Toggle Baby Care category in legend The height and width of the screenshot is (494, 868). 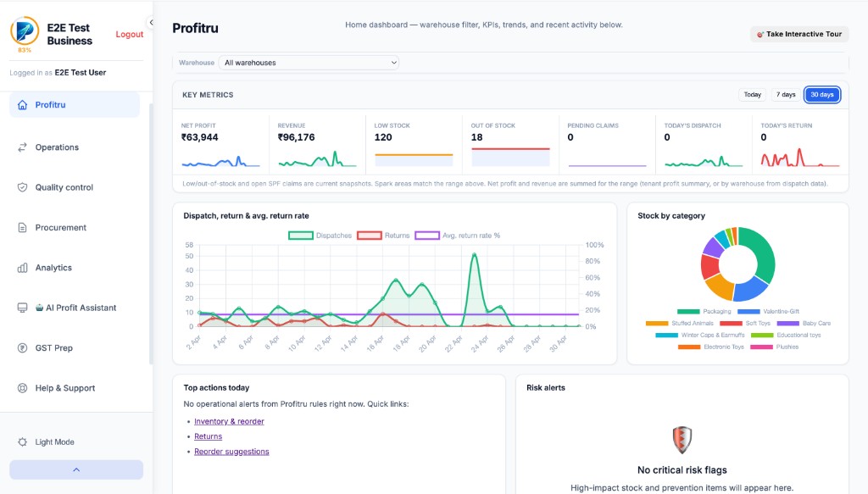click(x=804, y=323)
